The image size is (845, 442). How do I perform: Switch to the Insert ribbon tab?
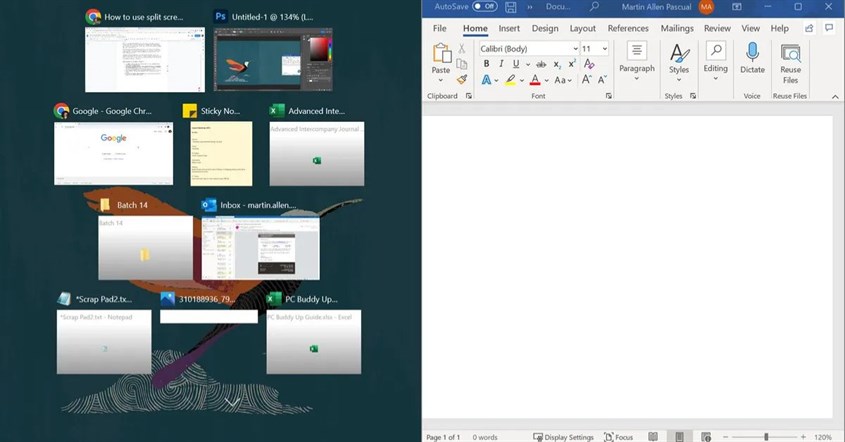click(x=509, y=29)
